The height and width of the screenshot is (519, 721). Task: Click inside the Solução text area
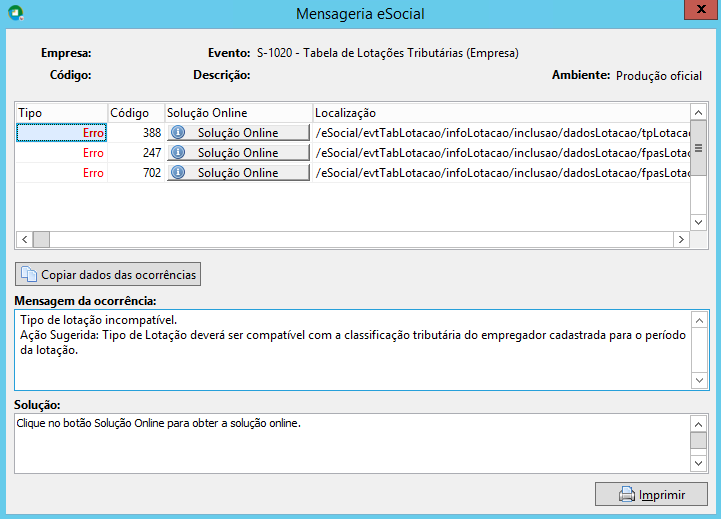click(x=352, y=443)
